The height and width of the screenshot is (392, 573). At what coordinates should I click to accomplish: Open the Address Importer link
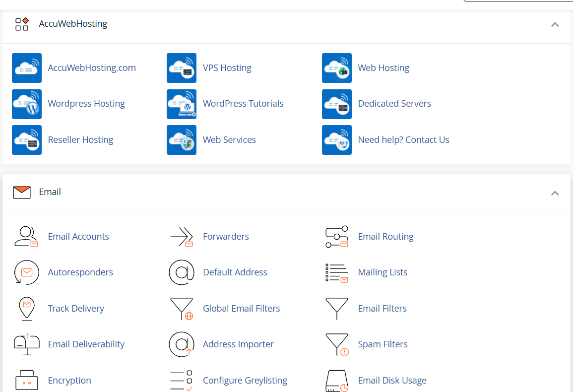tap(238, 344)
